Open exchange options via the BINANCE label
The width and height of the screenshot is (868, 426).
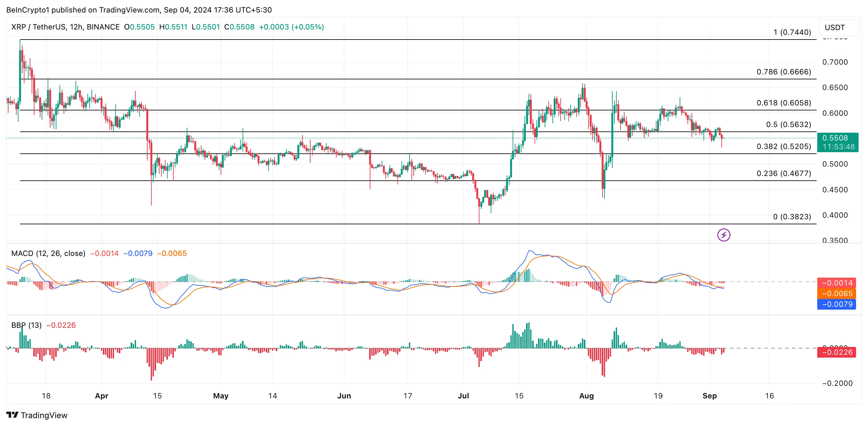103,27
